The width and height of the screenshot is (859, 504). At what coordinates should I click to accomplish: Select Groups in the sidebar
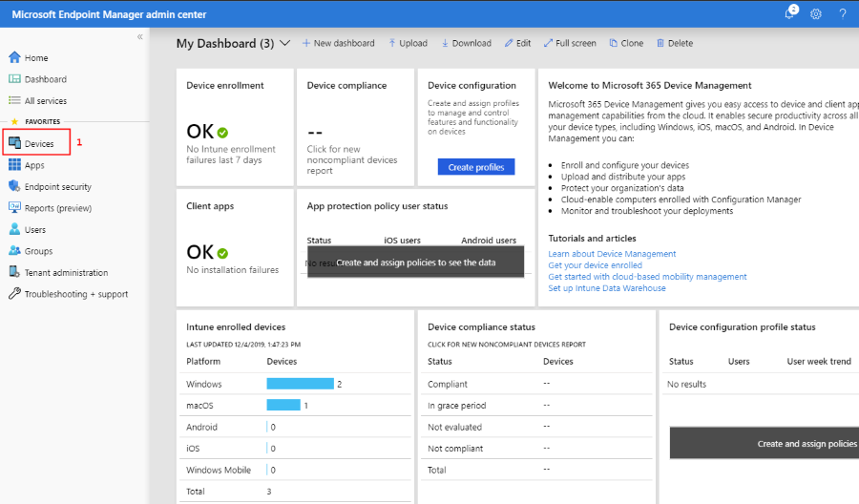coord(38,251)
